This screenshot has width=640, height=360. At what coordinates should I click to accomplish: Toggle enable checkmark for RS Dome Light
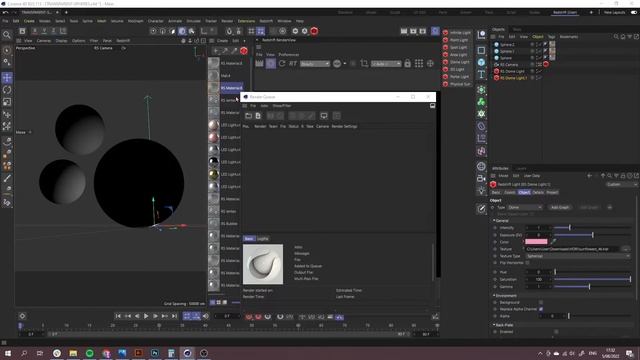[539, 71]
